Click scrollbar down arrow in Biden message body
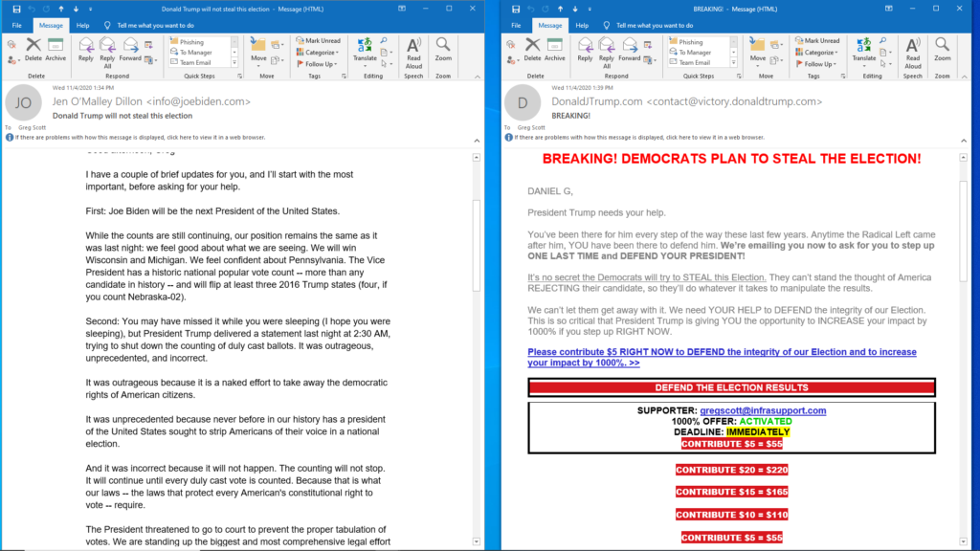This screenshot has width=980, height=551. [477, 541]
